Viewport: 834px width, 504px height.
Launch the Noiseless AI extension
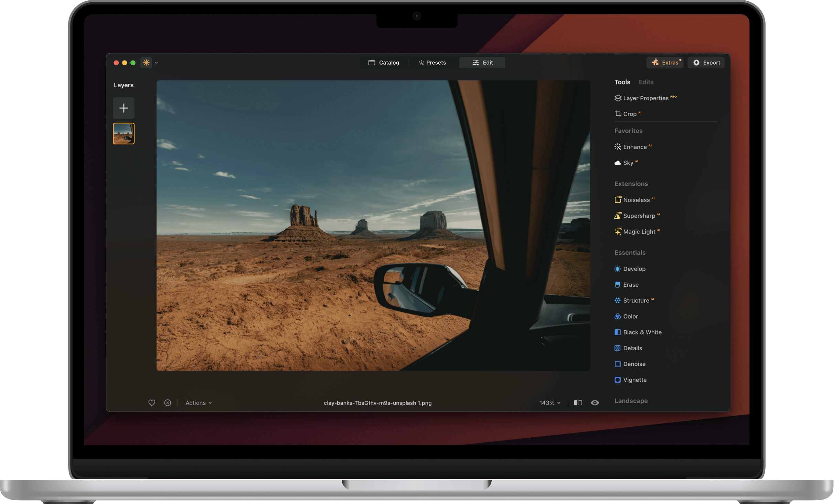tap(637, 200)
